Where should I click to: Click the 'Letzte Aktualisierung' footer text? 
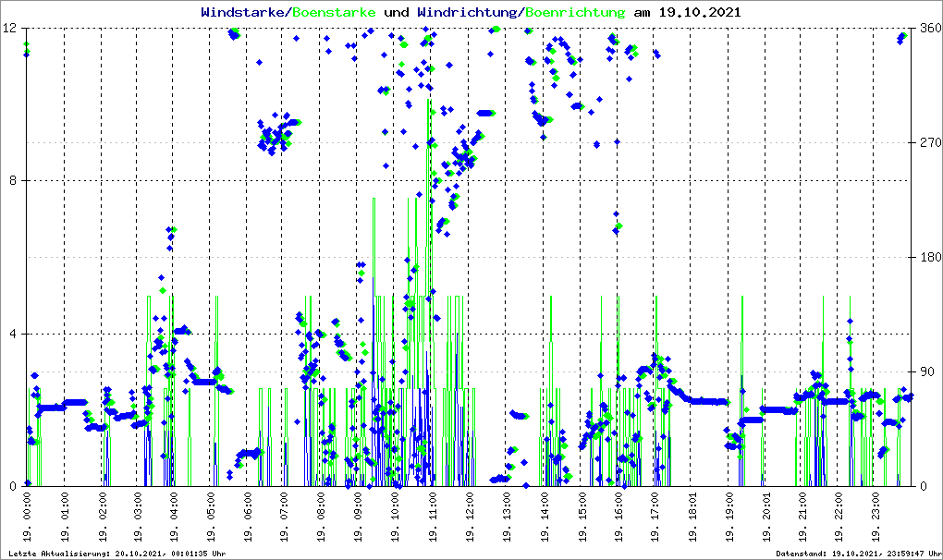coord(117,554)
